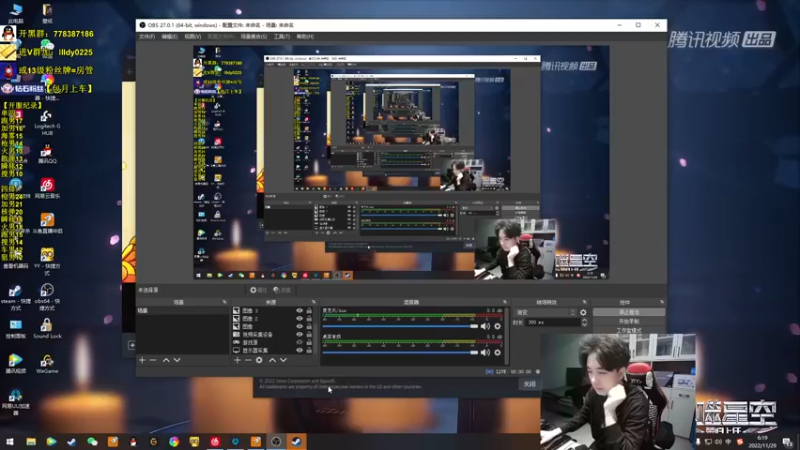The height and width of the screenshot is (450, 800).
Task: Toggle lock on 视频采集设备 source
Action: (309, 334)
